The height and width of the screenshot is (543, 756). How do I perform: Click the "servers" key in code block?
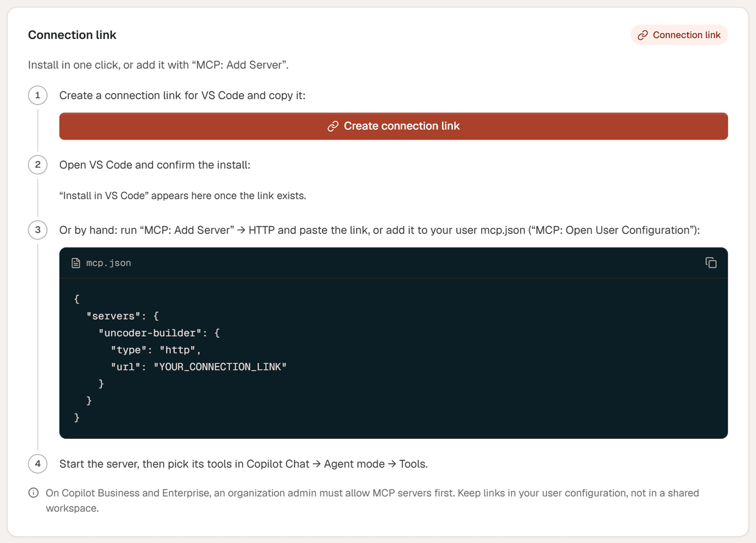113,316
